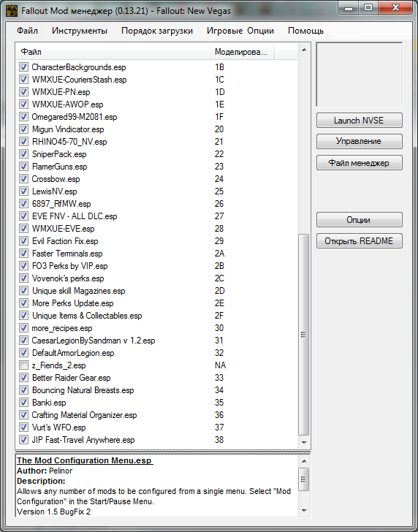
Task: Open the Игровые Опции menu
Action: point(240,31)
